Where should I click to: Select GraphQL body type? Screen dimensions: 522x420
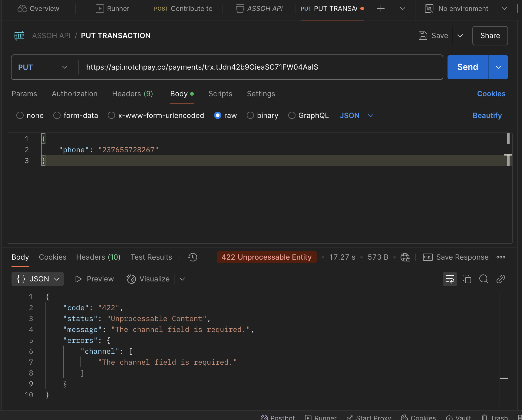[x=292, y=116]
